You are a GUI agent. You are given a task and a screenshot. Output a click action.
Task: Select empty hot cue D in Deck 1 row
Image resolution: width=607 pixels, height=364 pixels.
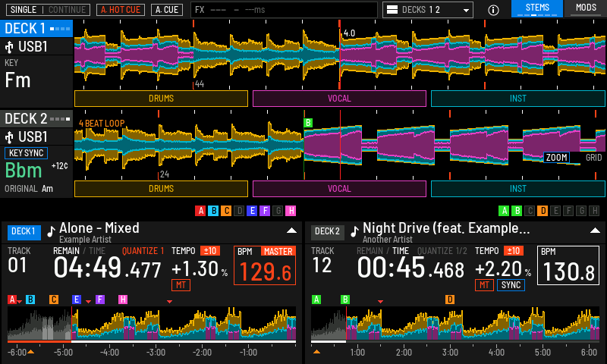(x=239, y=211)
